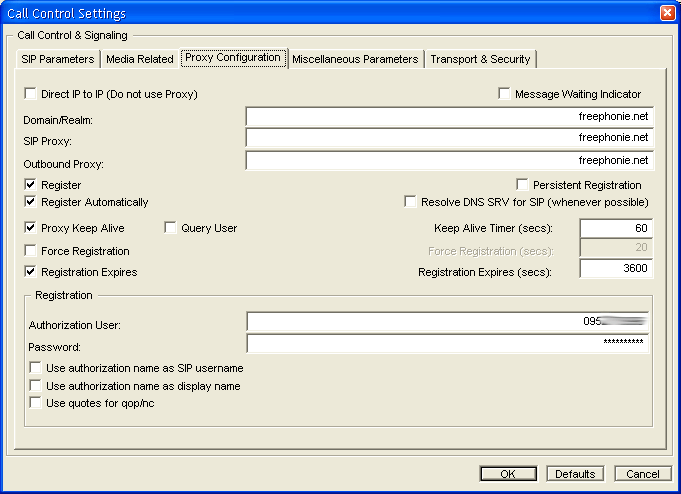This screenshot has width=681, height=494.
Task: Enable Persistent Registration checkbox
Action: (523, 185)
